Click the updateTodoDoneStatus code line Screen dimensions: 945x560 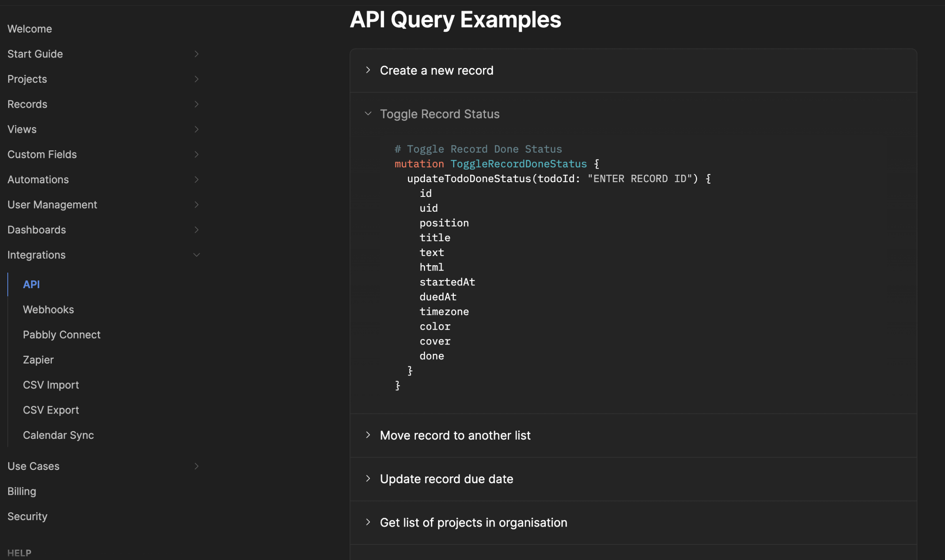point(559,179)
